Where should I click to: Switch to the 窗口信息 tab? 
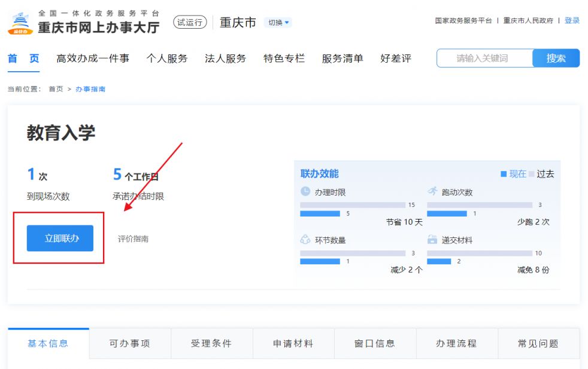(x=375, y=343)
